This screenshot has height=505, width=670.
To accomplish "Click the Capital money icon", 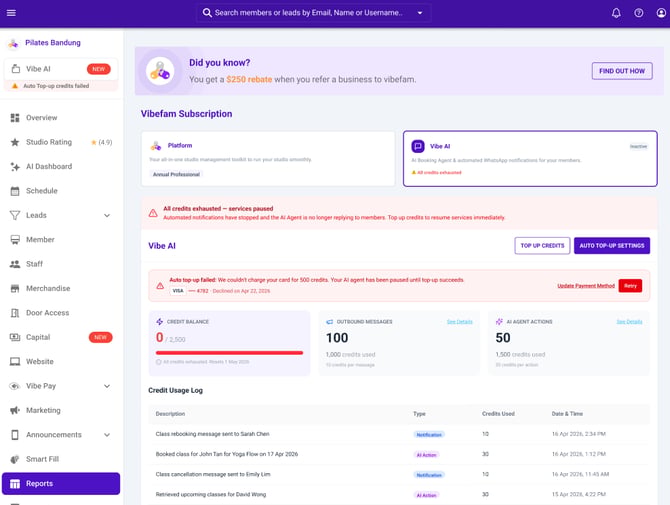I will [15, 337].
